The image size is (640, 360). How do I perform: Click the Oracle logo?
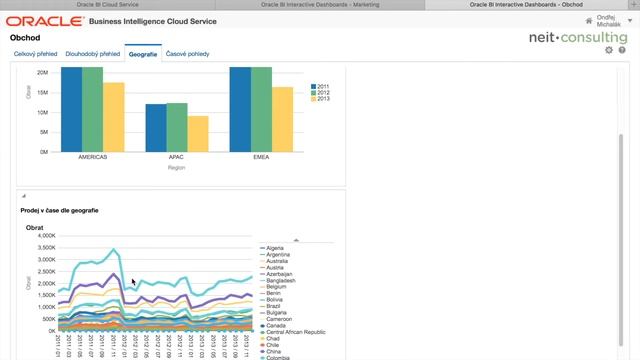pyautogui.click(x=45, y=21)
